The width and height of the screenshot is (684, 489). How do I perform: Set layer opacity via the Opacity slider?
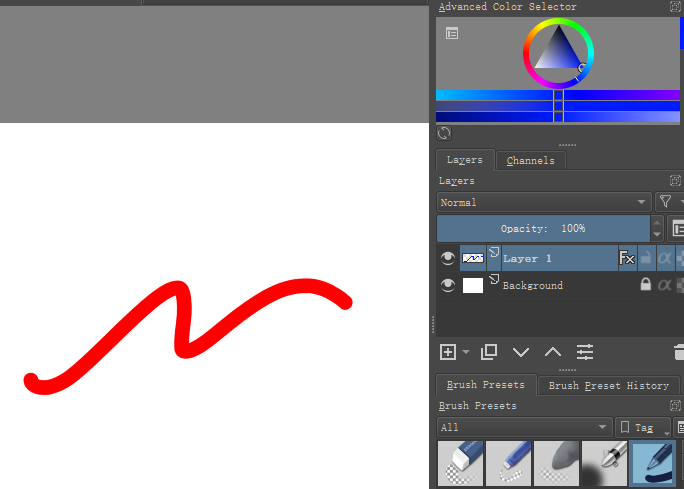tap(543, 229)
